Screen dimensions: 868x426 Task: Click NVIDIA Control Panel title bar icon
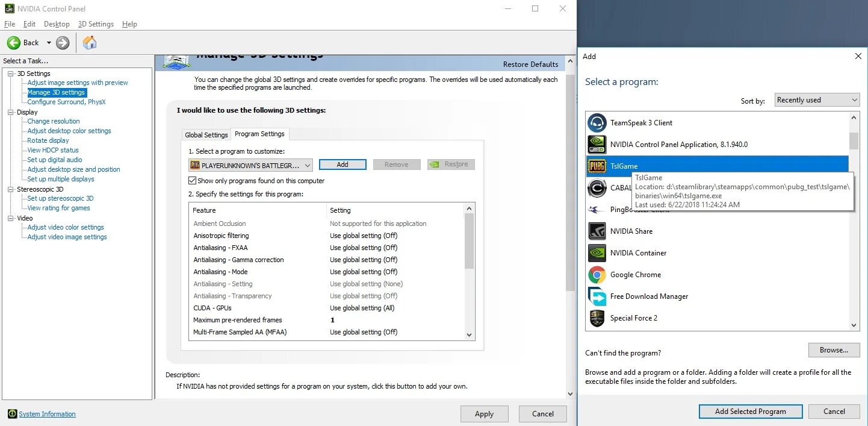click(10, 8)
